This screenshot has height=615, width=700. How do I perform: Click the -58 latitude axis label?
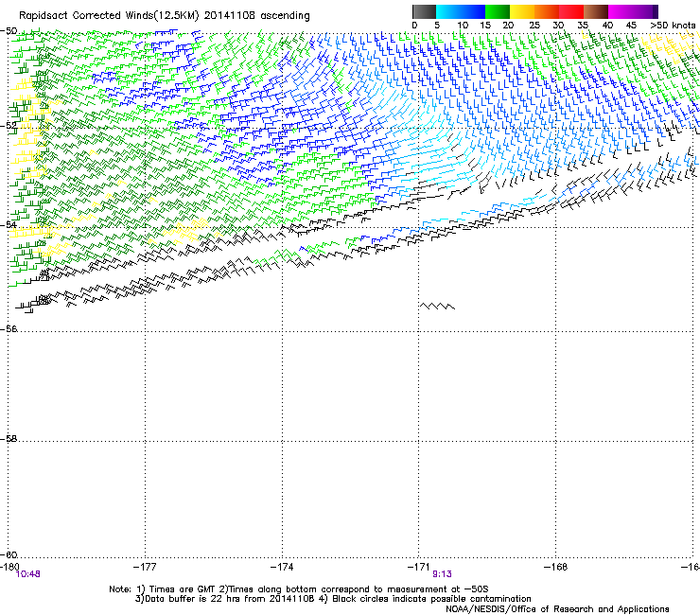[x=9, y=439]
